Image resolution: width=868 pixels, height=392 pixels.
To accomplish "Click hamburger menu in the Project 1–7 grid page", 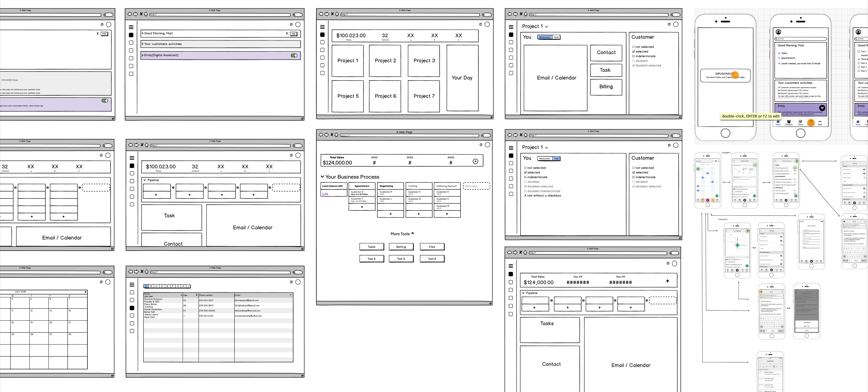I will click(x=322, y=27).
